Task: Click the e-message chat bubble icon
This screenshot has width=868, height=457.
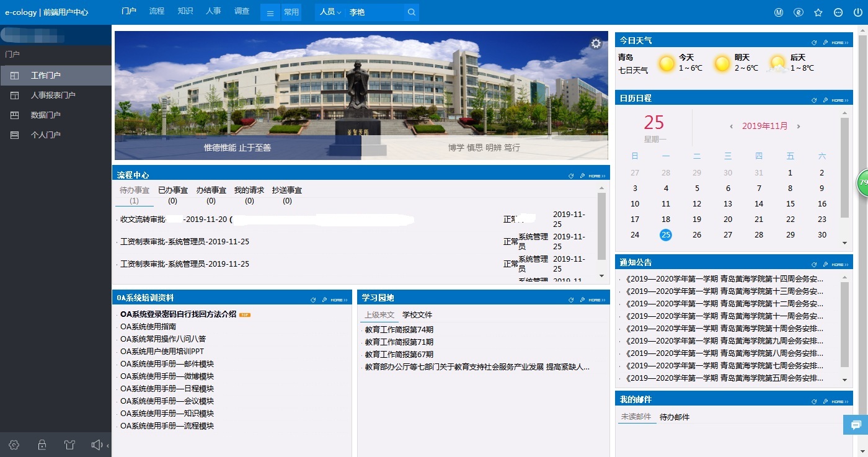Action: [798, 12]
